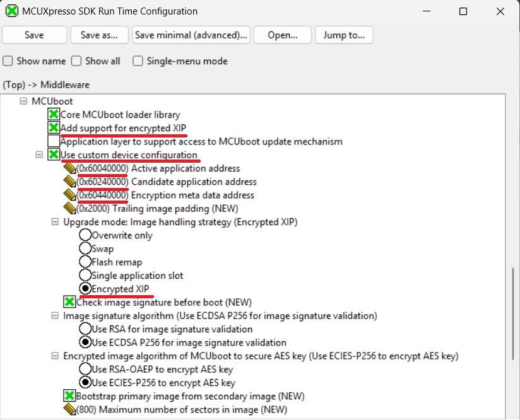Collapse Image signature algorithm section
The image size is (520, 420).
pos(55,315)
